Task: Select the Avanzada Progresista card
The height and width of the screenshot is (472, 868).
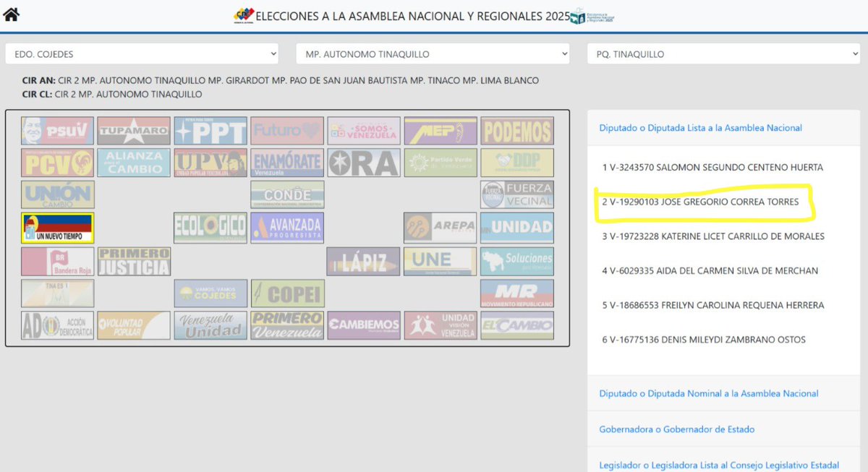Action: click(x=287, y=227)
